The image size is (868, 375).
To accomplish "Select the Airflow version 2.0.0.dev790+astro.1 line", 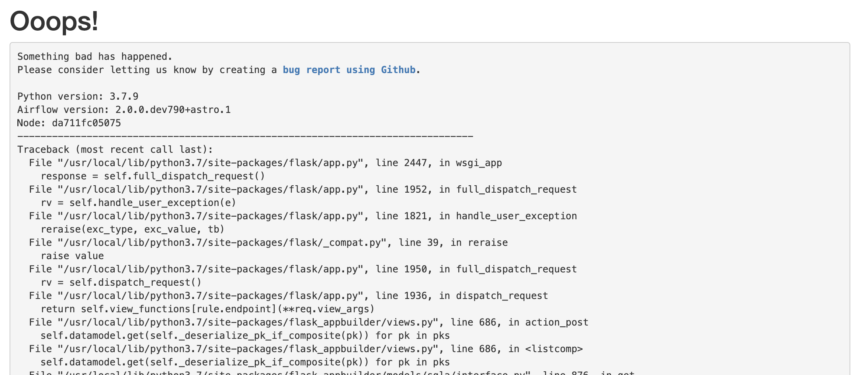I will point(124,110).
